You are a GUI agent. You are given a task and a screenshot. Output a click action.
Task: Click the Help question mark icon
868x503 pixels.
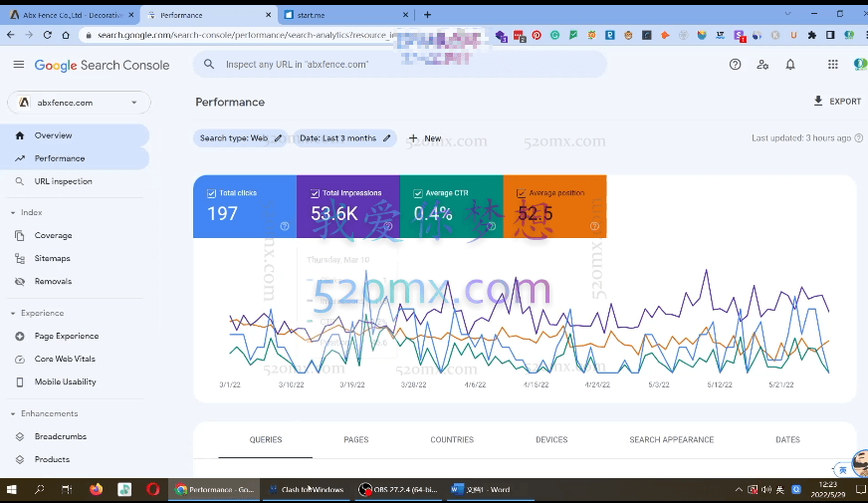click(x=735, y=65)
